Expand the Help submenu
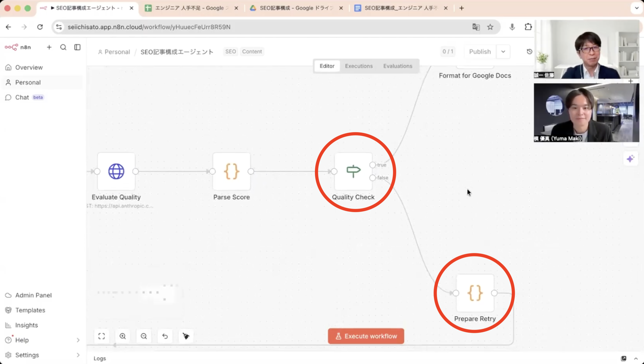Viewport: 644px width, 364px height. 78,340
